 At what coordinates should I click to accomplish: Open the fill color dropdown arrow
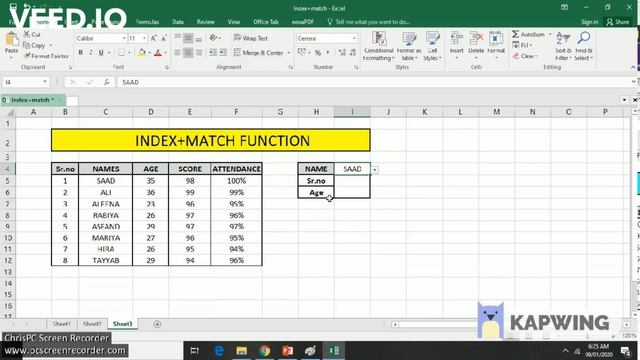(149, 53)
